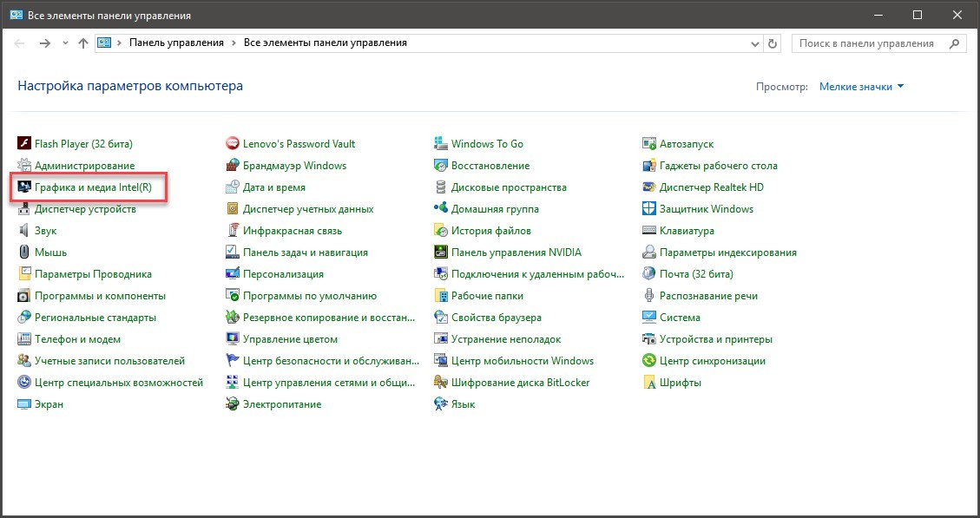
Task: Open Центр специальных возможностей link
Action: (119, 383)
